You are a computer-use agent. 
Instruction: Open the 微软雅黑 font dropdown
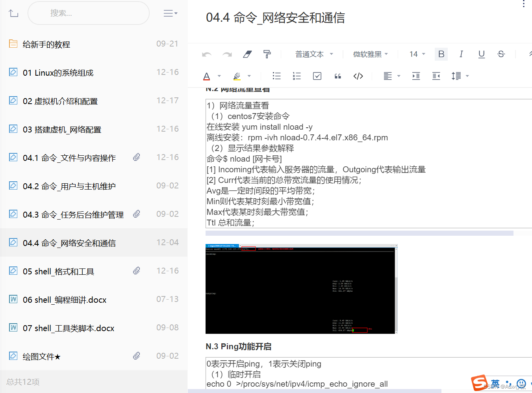coord(371,54)
